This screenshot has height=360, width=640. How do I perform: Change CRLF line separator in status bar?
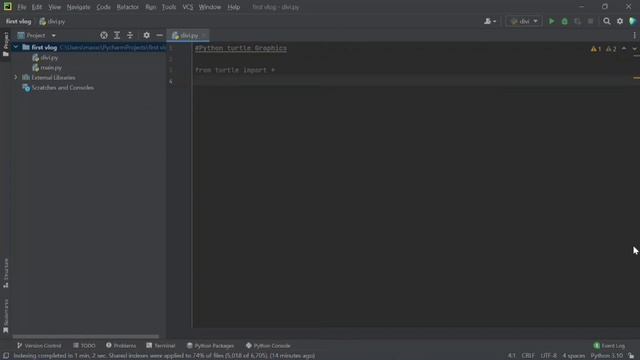528,356
